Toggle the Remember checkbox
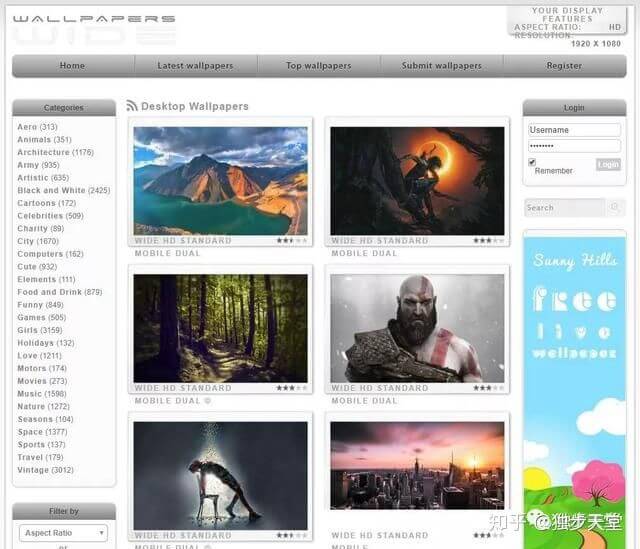 point(532,162)
